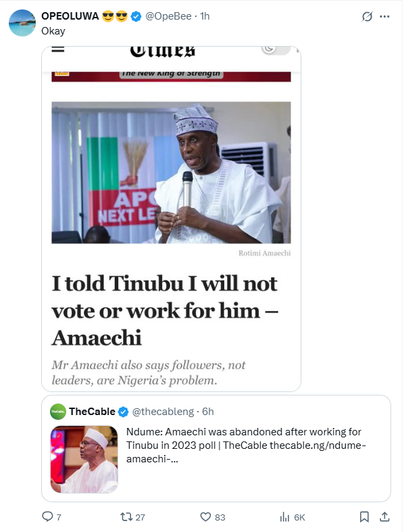Image resolution: width=404 pixels, height=532 pixels.
Task: Open the Amaechi article screenshot image
Action: [171, 219]
